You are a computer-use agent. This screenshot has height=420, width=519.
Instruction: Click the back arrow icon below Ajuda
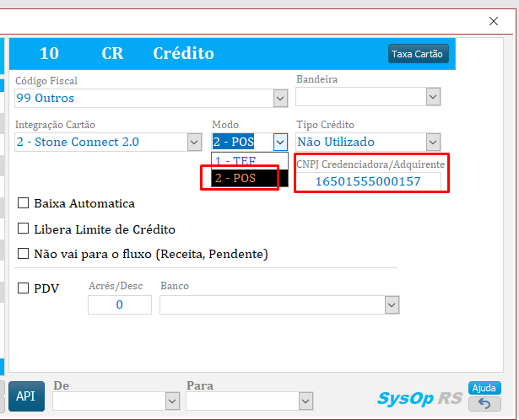coord(484,403)
